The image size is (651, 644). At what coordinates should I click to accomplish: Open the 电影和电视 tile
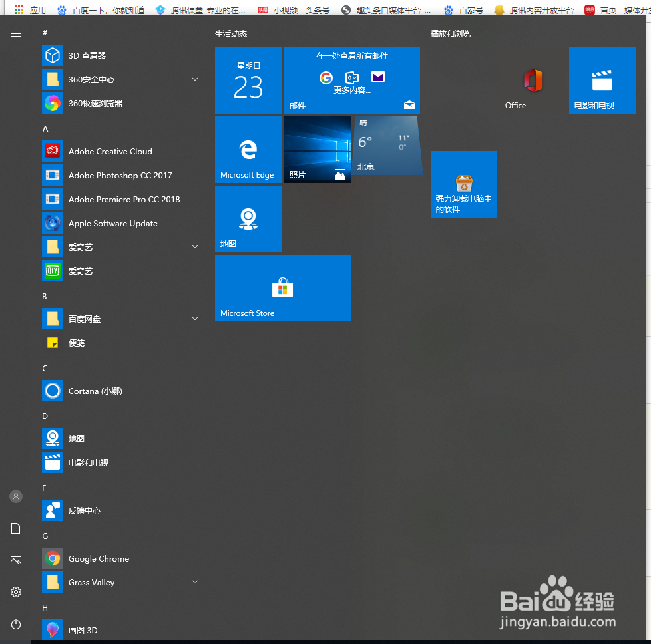point(602,80)
